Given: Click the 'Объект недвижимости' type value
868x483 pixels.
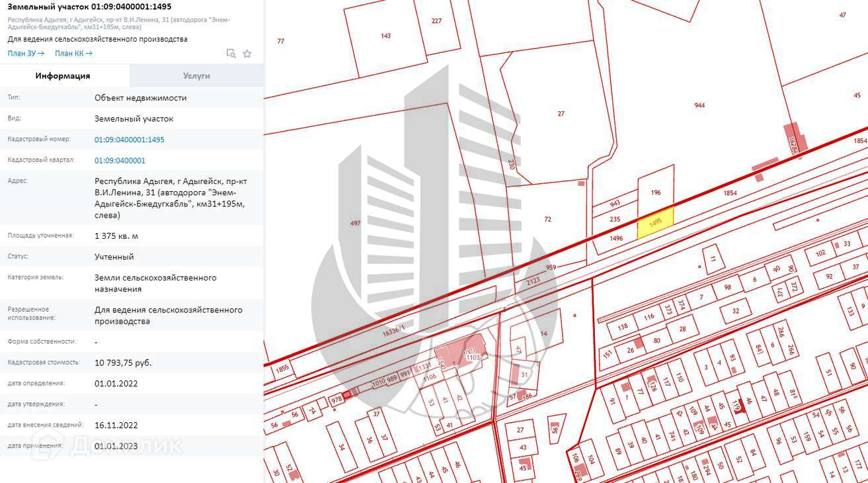Looking at the screenshot, I should click(141, 98).
